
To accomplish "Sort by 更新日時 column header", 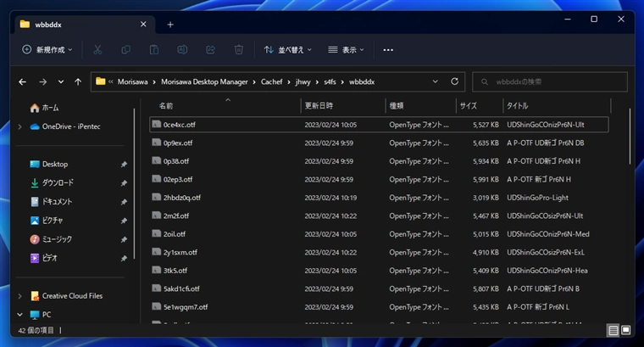I will 343,106.
